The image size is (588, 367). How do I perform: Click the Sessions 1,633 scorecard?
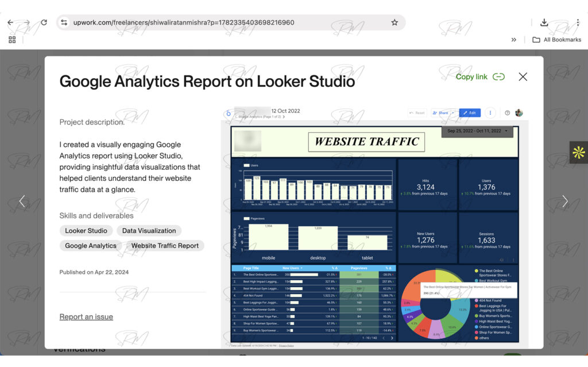pos(488,238)
